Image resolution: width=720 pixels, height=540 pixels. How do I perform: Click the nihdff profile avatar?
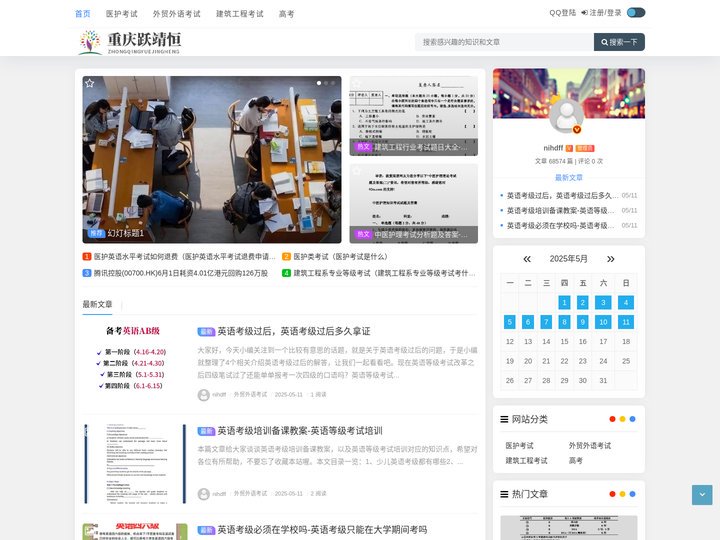[x=567, y=116]
